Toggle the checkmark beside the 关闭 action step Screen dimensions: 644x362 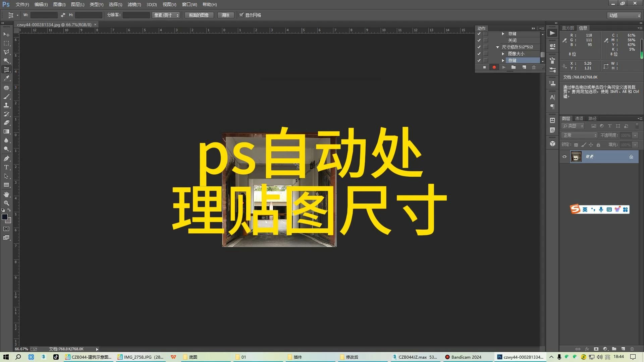pyautogui.click(x=479, y=40)
